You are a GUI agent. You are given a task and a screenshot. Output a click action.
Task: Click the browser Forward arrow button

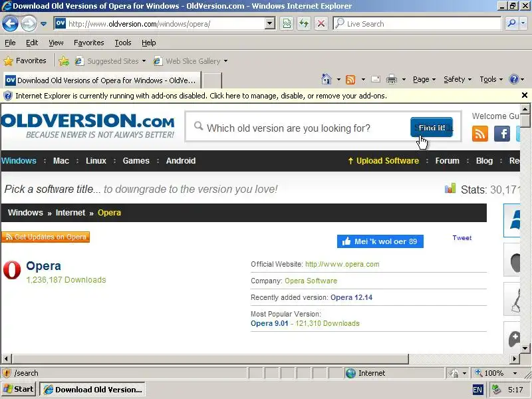pyautogui.click(x=29, y=23)
